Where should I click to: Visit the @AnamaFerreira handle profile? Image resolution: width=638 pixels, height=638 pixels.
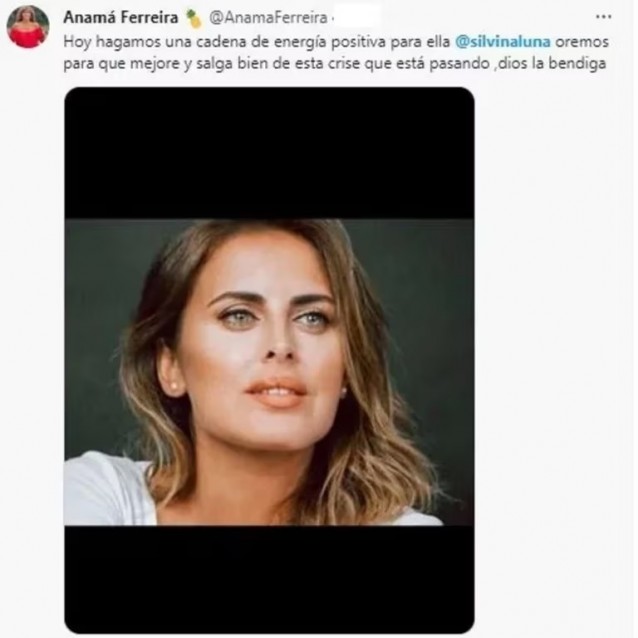pyautogui.click(x=269, y=18)
